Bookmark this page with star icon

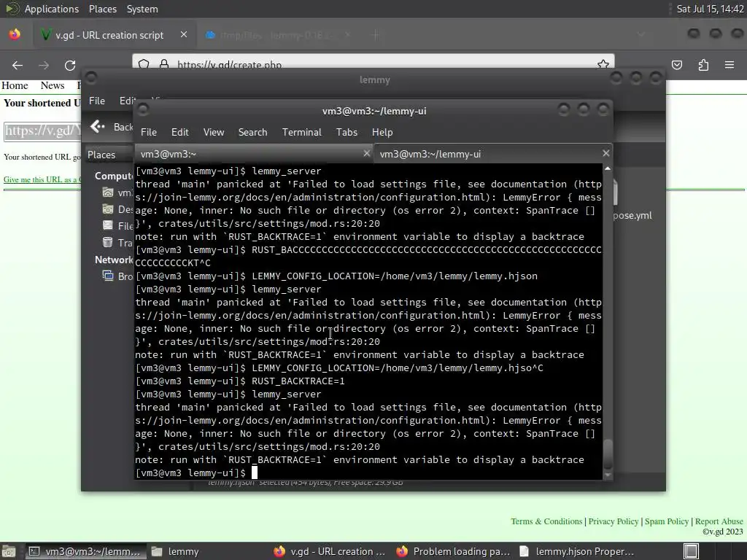pyautogui.click(x=603, y=64)
